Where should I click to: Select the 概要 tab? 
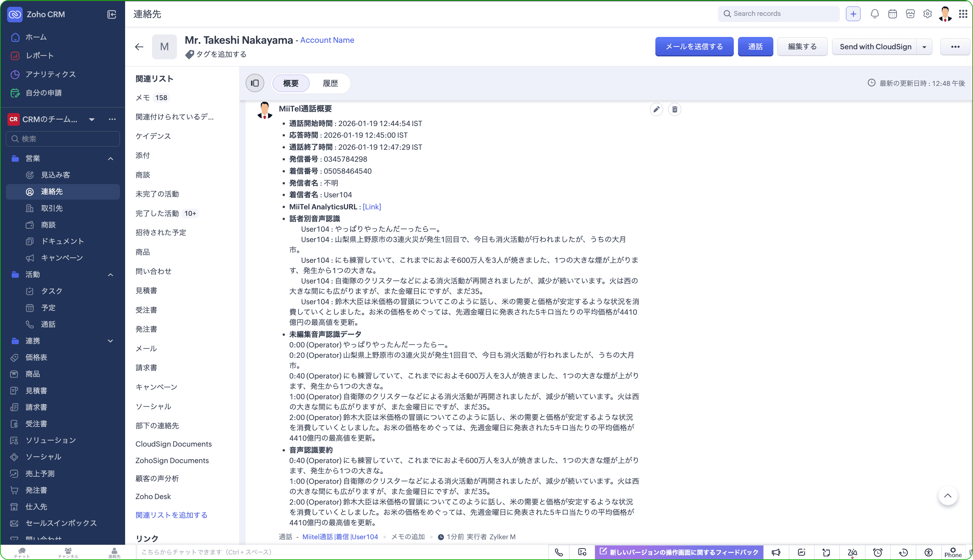291,83
